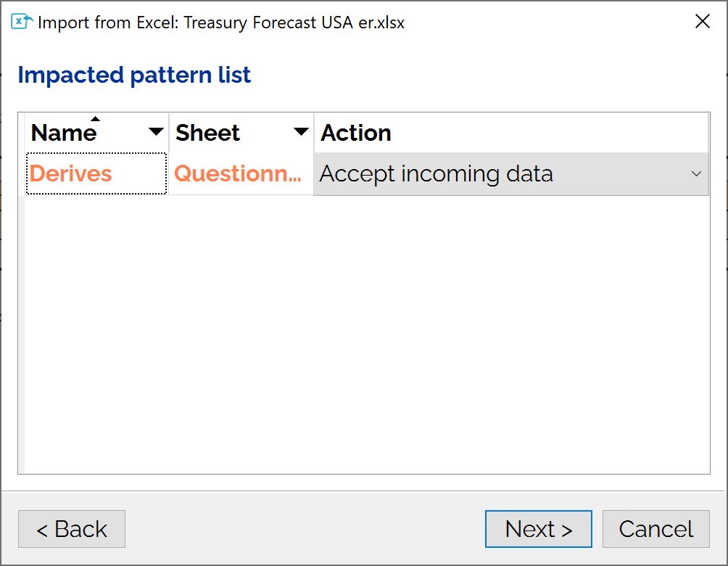728x566 pixels.
Task: Expand the Accept incoming data combo box
Action: click(511, 174)
